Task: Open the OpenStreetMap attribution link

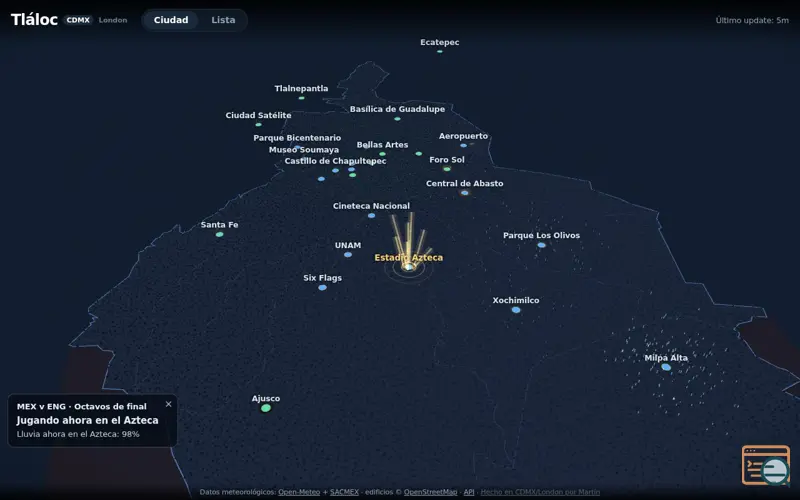Action: 430,492
